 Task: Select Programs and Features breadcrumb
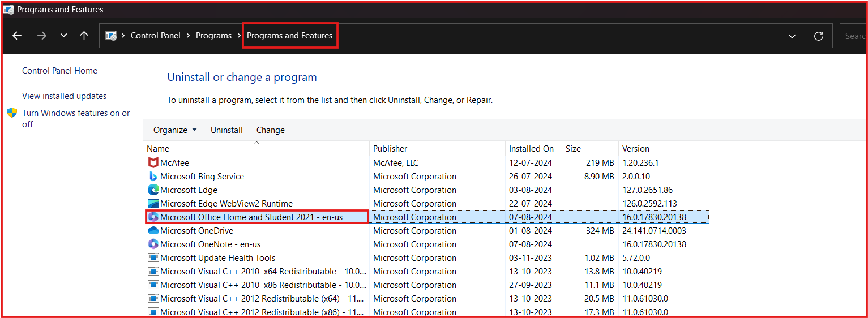point(289,36)
